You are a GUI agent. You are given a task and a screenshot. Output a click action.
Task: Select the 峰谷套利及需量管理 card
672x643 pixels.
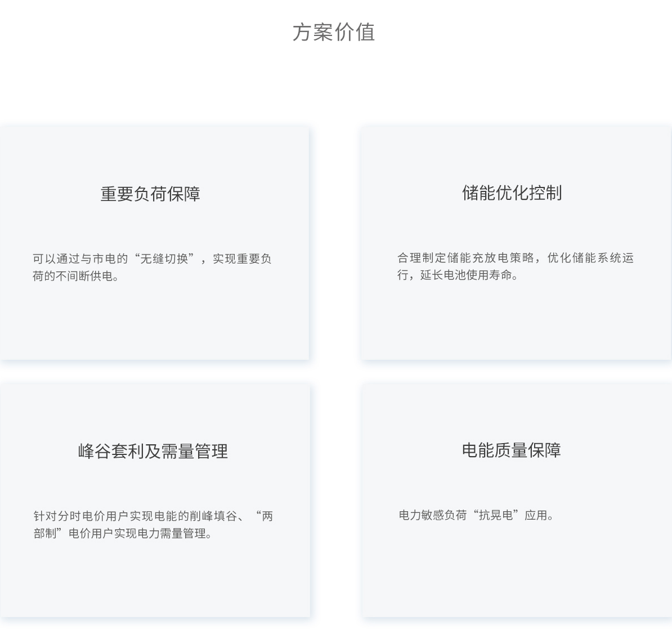(154, 500)
